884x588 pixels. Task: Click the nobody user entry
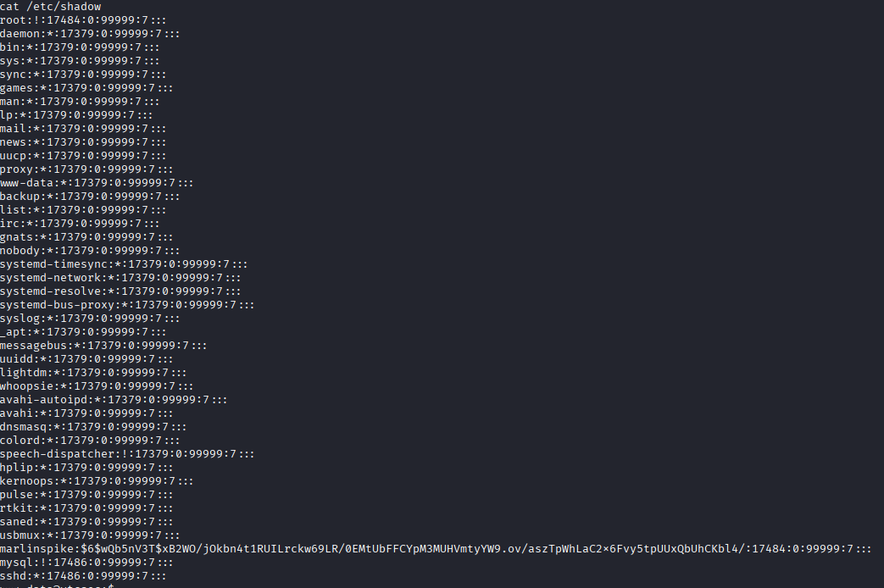coord(90,251)
